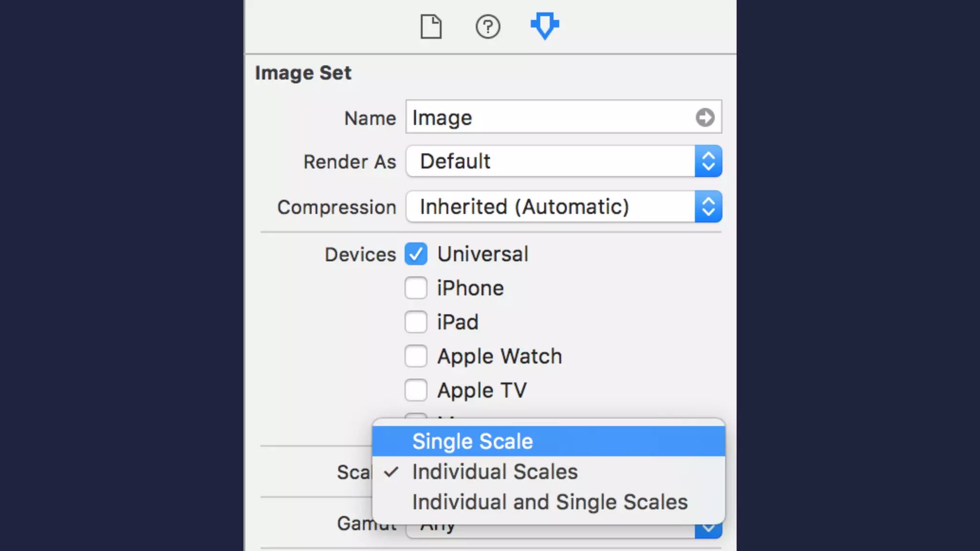Enable the iPhone device checkbox
Image resolution: width=980 pixels, height=551 pixels.
pos(416,288)
